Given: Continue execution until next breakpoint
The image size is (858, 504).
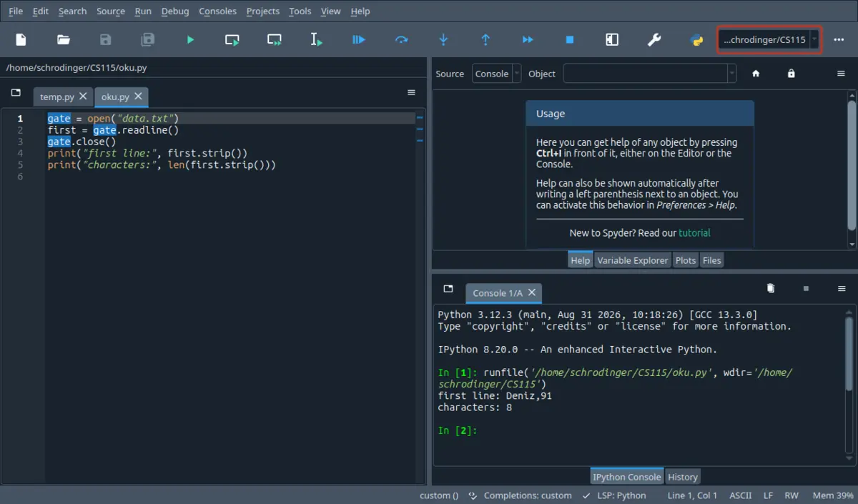Looking at the screenshot, I should [528, 40].
